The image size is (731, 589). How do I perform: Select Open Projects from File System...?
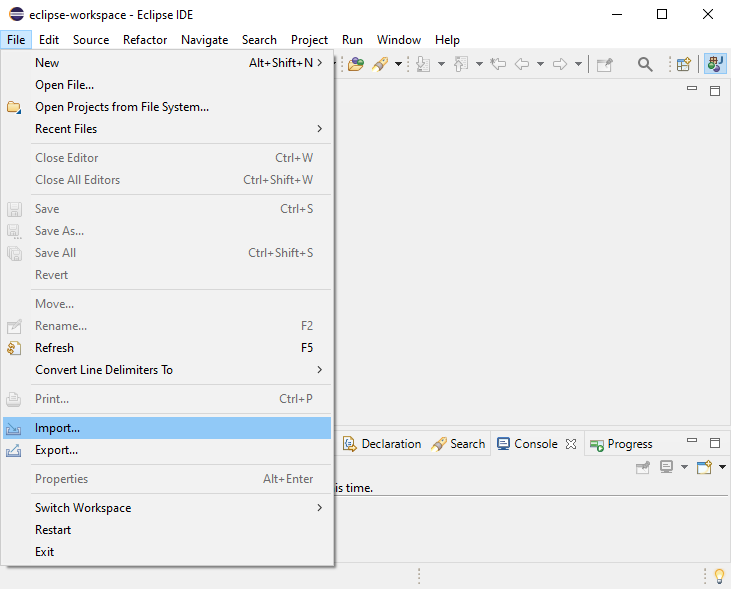[x=122, y=107]
